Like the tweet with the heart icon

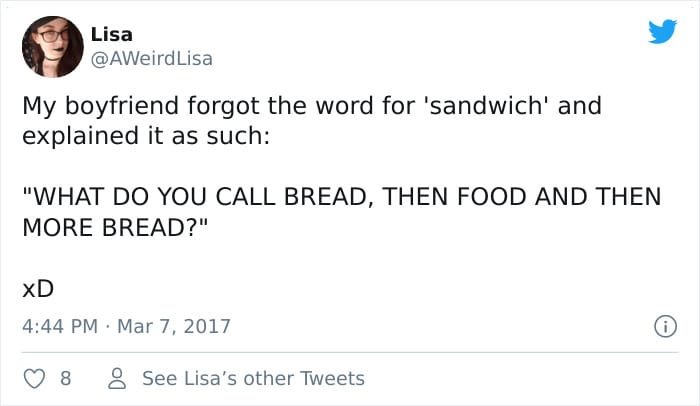coord(34,379)
